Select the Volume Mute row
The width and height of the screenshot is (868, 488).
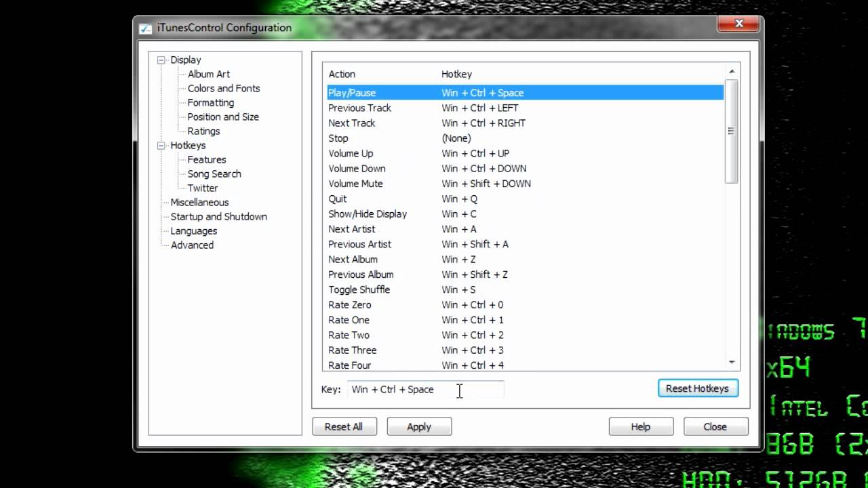pos(526,184)
